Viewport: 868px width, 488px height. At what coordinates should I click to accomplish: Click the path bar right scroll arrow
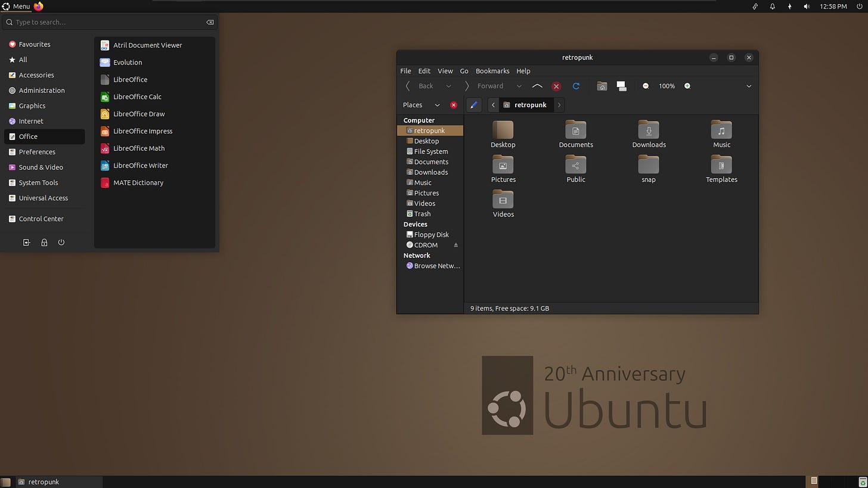click(x=559, y=105)
